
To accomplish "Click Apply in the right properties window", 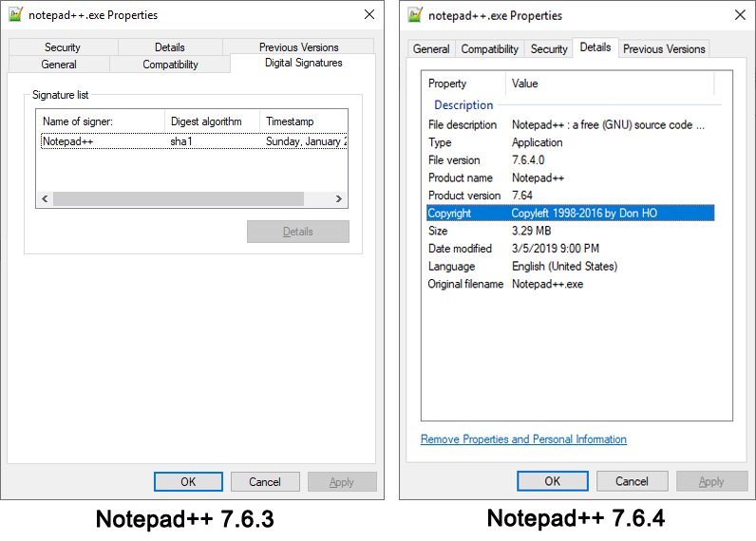I will point(711,481).
